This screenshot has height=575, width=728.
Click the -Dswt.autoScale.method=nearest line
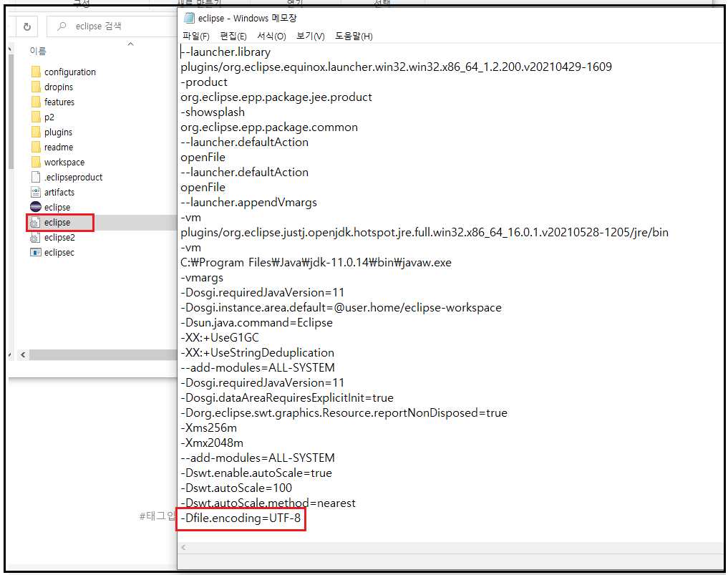pos(268,503)
